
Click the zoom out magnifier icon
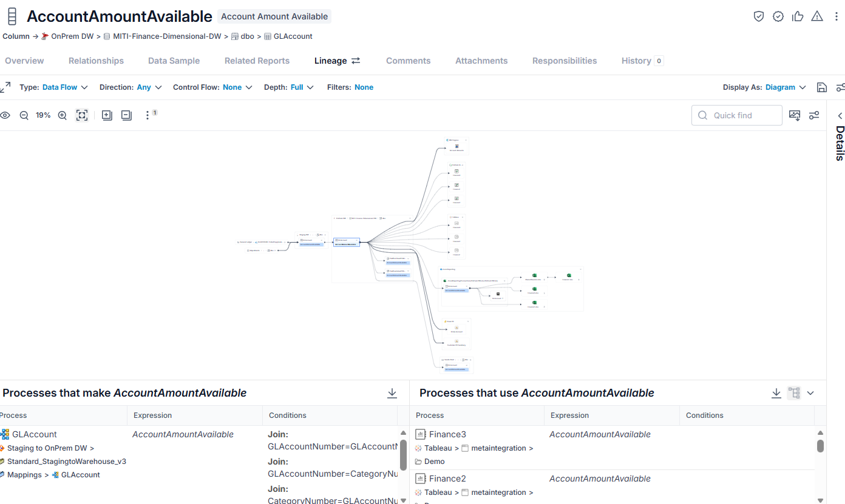click(x=24, y=115)
